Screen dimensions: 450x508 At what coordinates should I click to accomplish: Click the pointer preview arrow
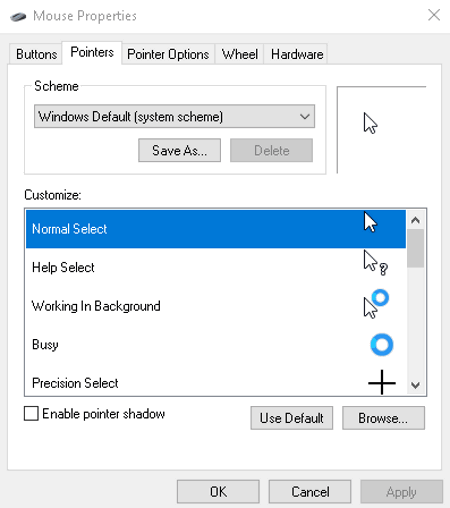370,123
